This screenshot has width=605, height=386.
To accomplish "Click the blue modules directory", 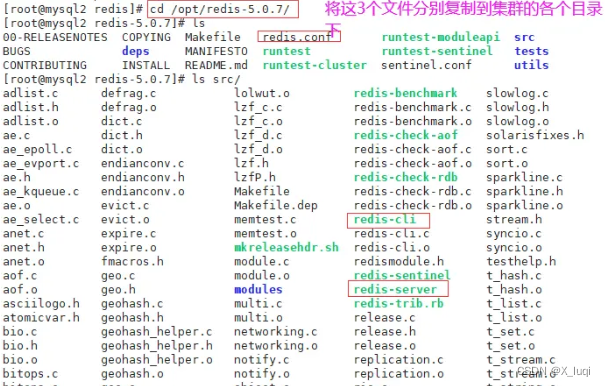I will tap(258, 290).
